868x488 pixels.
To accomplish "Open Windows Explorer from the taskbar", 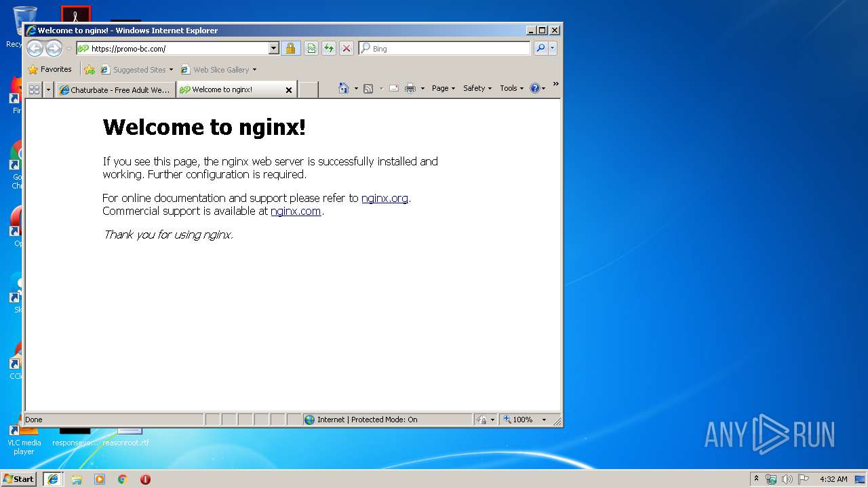I will (x=77, y=479).
